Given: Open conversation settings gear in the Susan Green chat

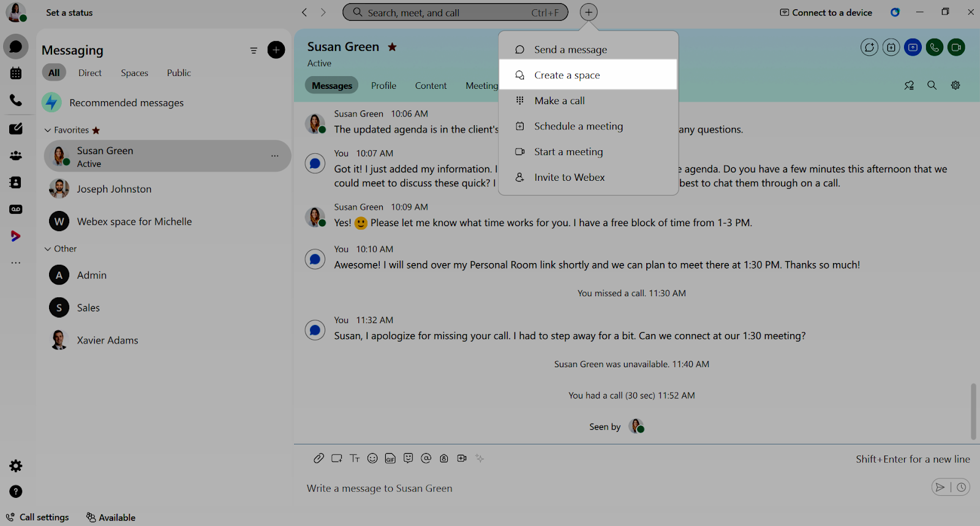Looking at the screenshot, I should point(956,85).
